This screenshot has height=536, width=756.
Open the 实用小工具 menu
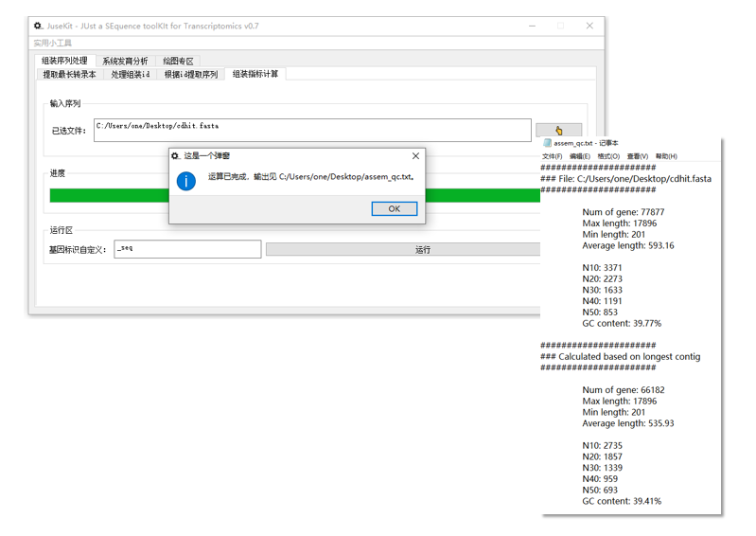tap(53, 44)
